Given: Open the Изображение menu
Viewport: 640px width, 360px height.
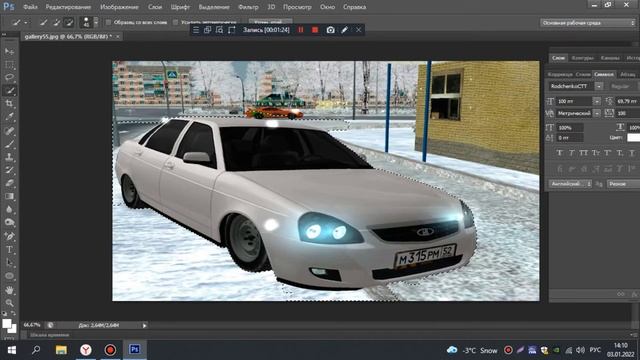Looking at the screenshot, I should coord(119,7).
